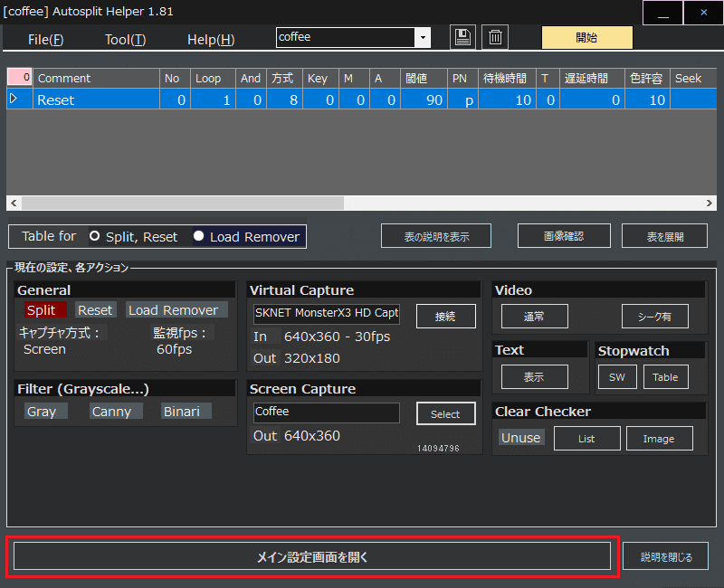Click the 8 cell in 方式 column
The height and width of the screenshot is (588, 724).
[284, 100]
